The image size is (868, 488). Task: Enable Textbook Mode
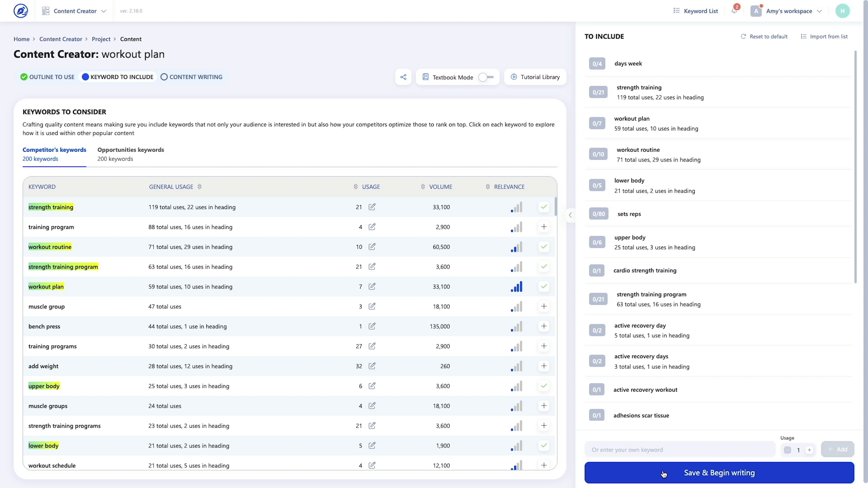click(485, 77)
